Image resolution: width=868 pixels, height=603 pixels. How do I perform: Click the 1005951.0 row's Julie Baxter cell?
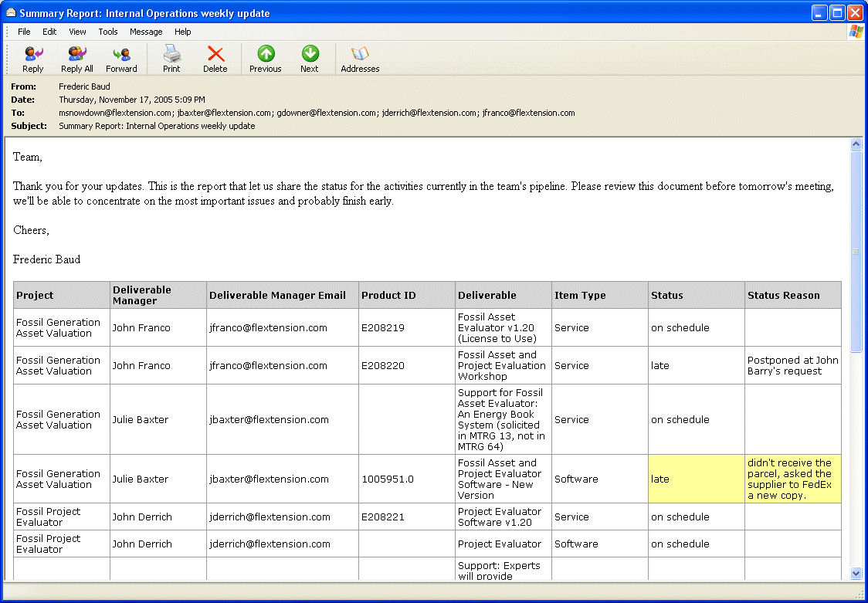click(x=158, y=479)
